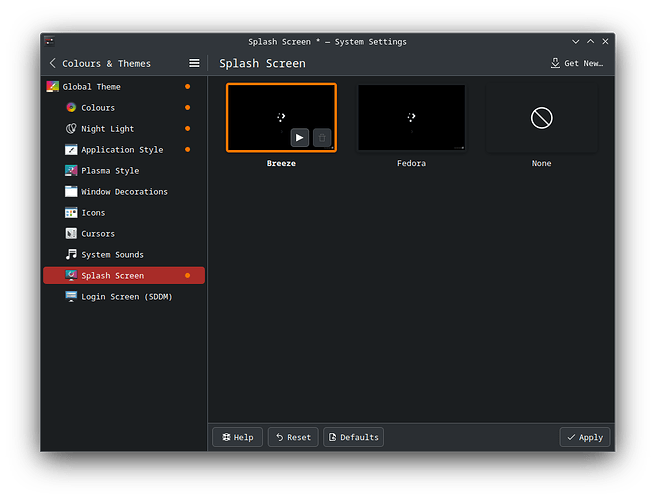Preview the Breeze splash with play button
The width and height of the screenshot is (656, 500).
[x=300, y=138]
